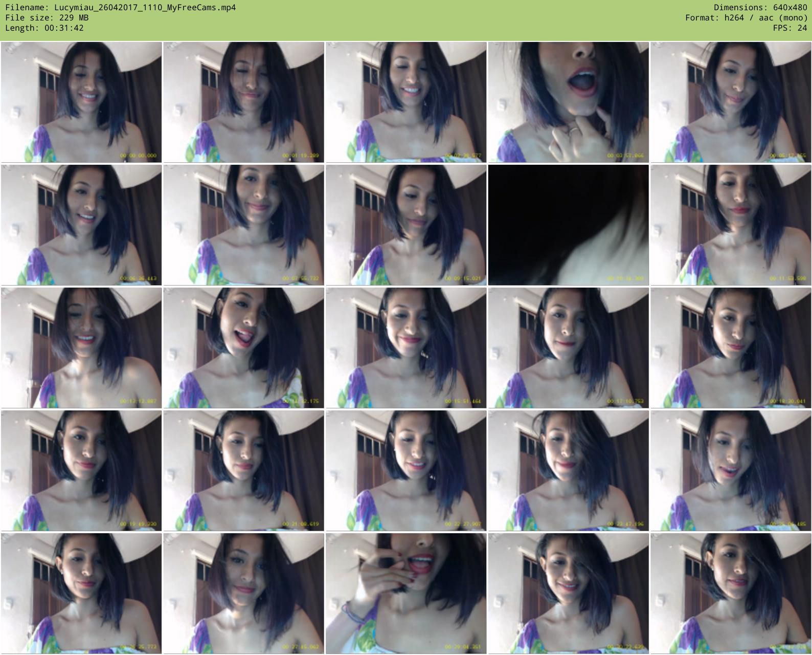Click the thumbnail timestamped 00:19:49
This screenshot has width=812, height=655.
(x=81, y=471)
